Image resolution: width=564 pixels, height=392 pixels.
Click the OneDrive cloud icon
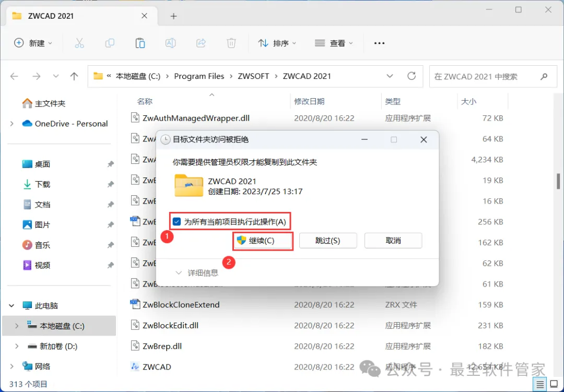click(x=27, y=124)
